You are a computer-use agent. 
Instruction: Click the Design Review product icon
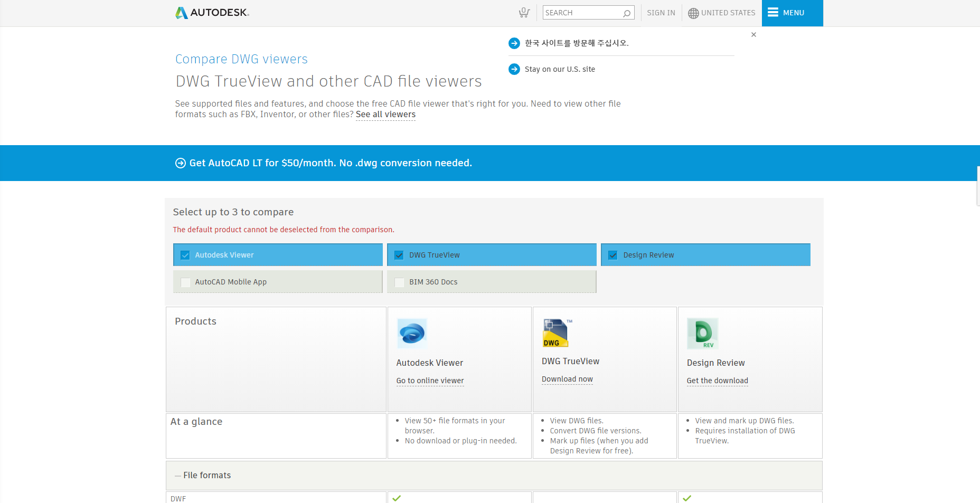coord(703,334)
